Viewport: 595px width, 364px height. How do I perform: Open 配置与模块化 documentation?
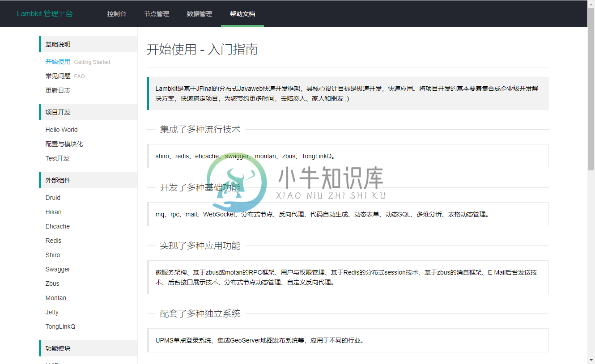(x=64, y=144)
